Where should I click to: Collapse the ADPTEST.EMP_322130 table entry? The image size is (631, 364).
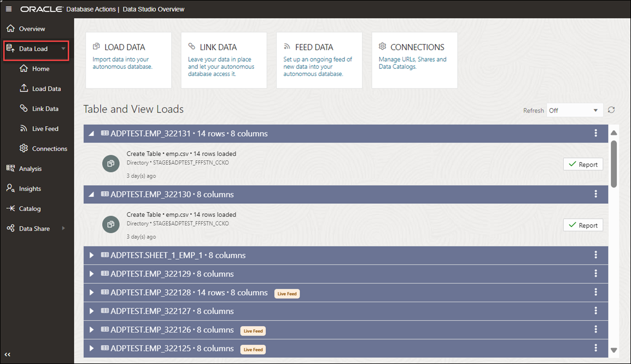tap(91, 194)
